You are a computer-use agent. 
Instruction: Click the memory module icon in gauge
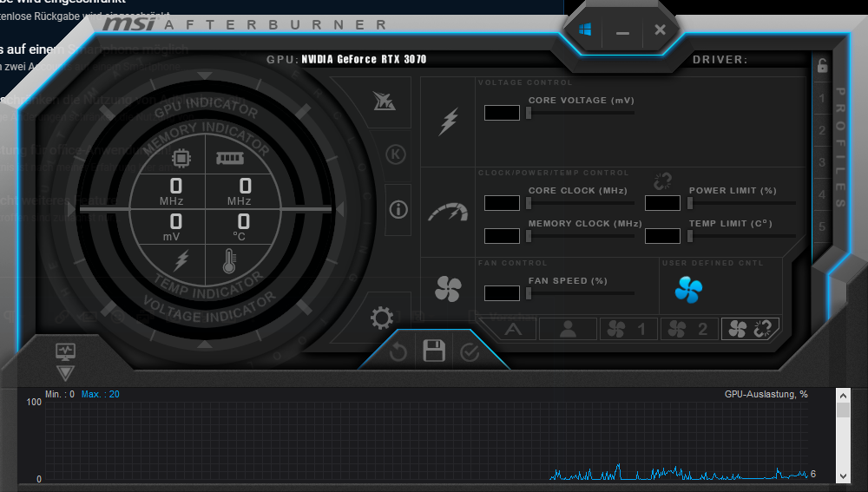tap(230, 158)
